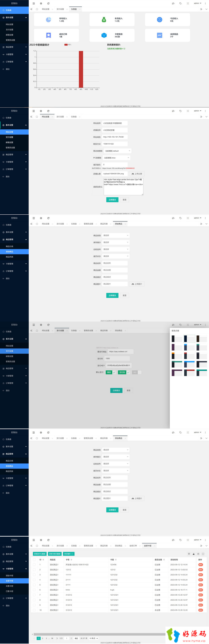The height and width of the screenshot is (644, 209).
Task: Open column filter icon above the 卡密 table
Action: (x=189, y=554)
